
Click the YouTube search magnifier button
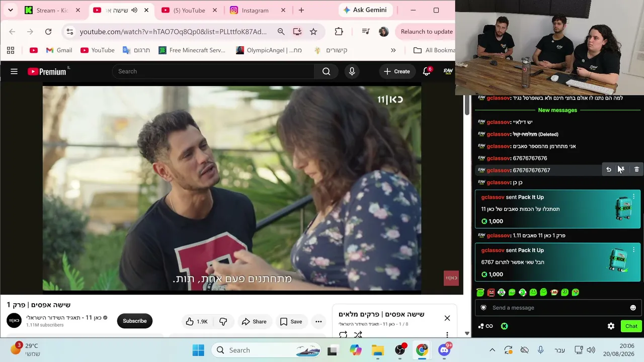327,71
